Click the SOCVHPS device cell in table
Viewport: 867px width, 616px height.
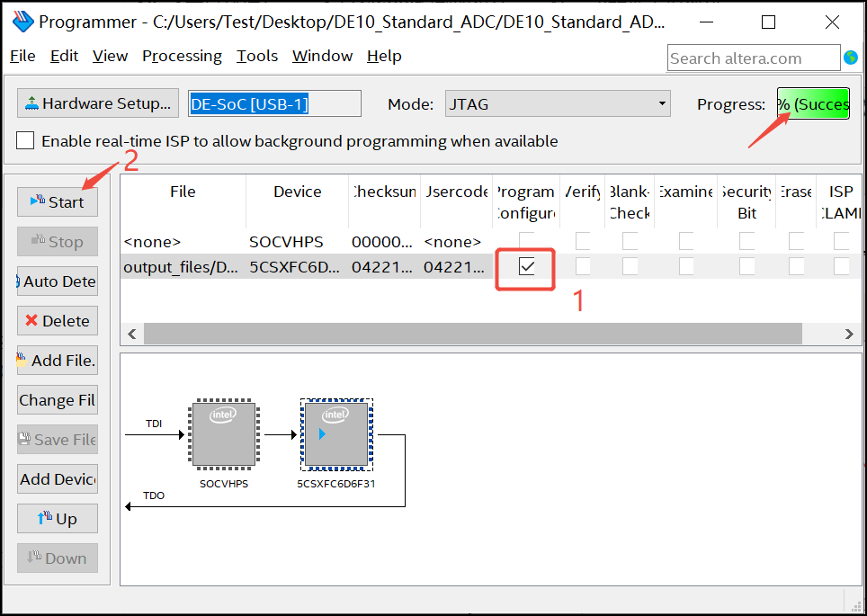click(x=298, y=242)
